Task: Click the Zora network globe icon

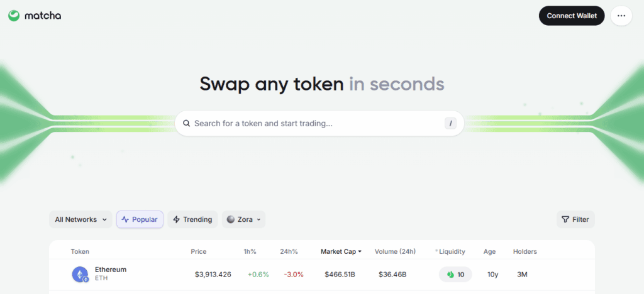Action: 231,219
